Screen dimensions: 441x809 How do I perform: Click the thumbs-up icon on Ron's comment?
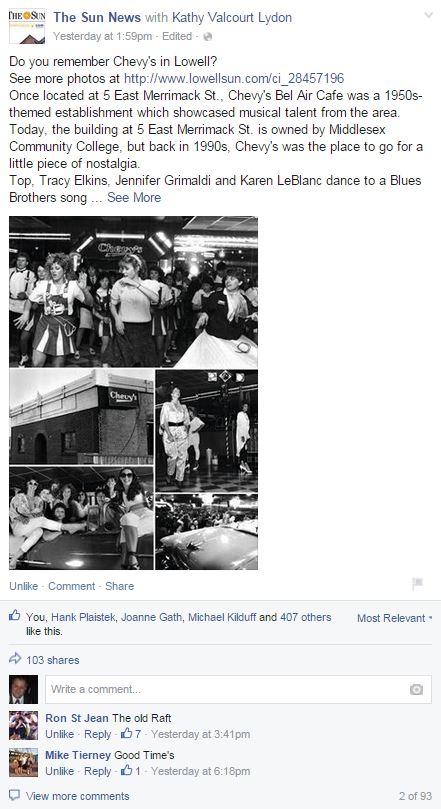coord(126,733)
